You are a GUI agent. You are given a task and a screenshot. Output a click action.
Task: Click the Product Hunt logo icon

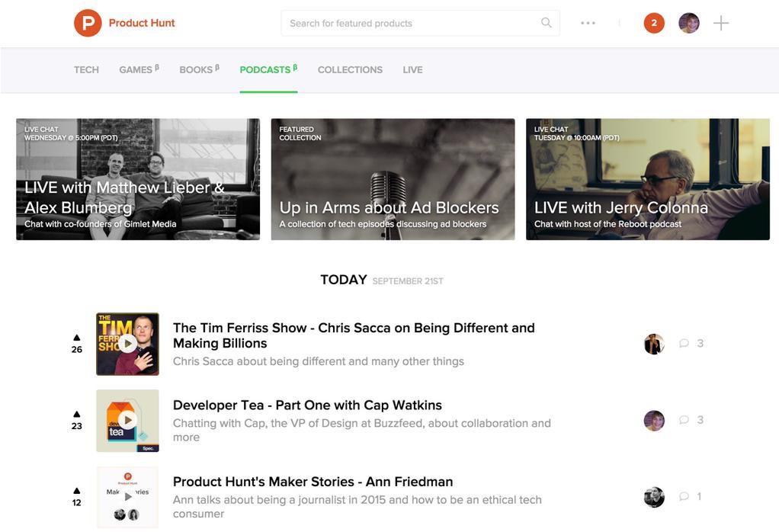88,23
